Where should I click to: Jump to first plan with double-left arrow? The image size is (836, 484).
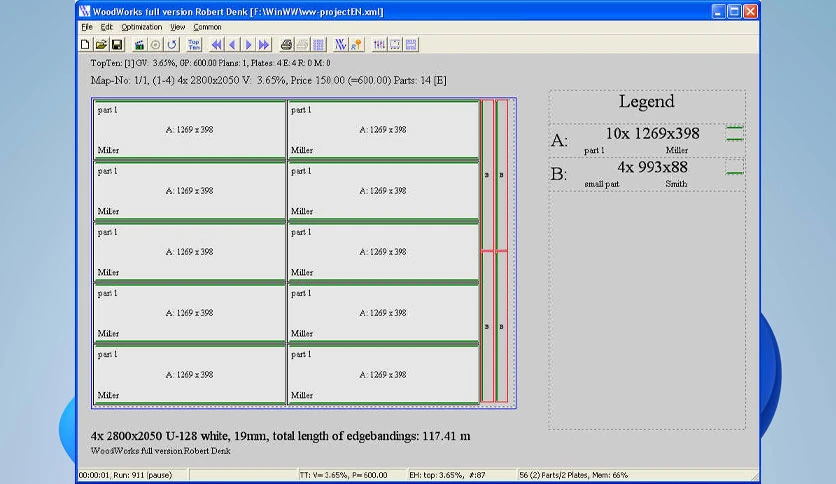(216, 45)
